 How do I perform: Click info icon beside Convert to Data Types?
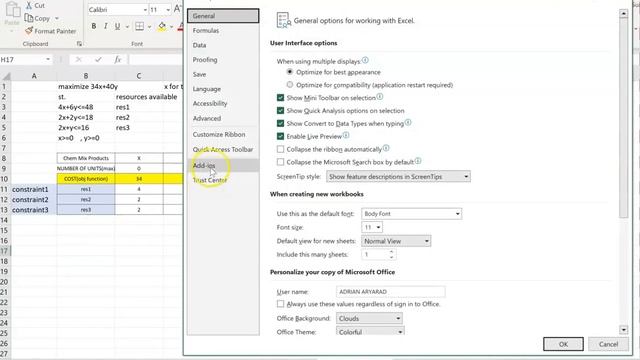click(408, 122)
